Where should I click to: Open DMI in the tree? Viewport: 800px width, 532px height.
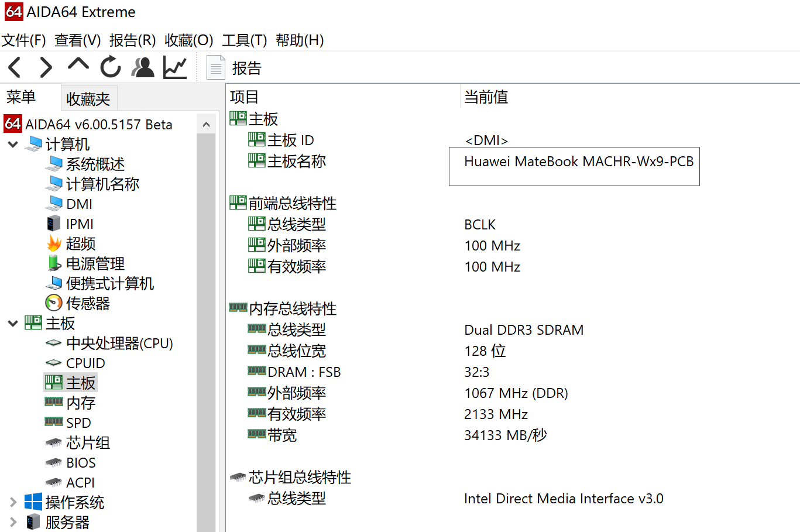[x=69, y=204]
